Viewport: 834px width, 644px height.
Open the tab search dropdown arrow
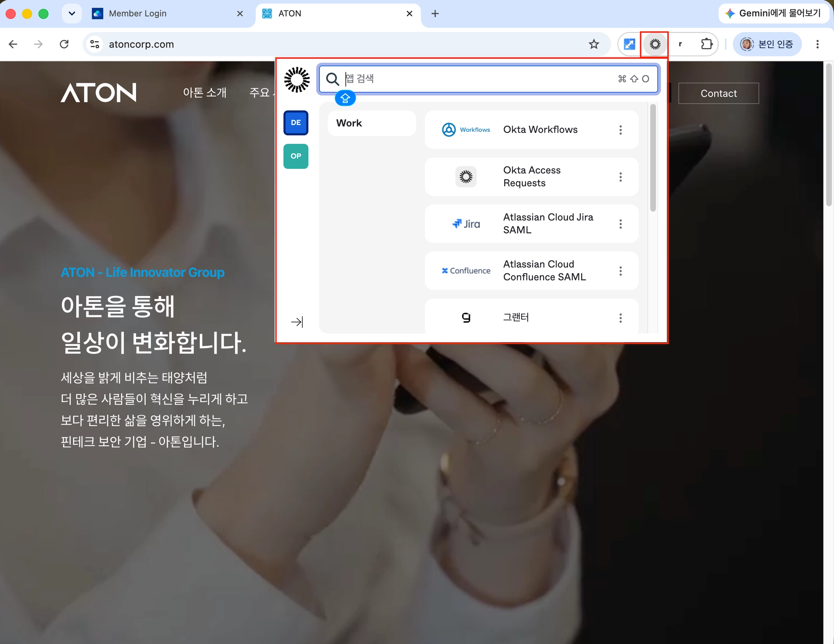72,13
